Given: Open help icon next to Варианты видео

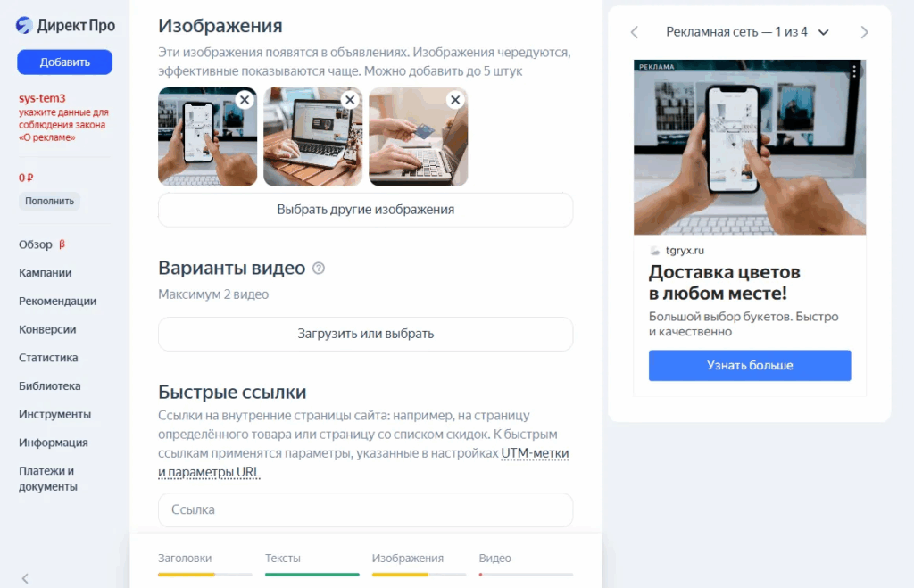Looking at the screenshot, I should [319, 268].
